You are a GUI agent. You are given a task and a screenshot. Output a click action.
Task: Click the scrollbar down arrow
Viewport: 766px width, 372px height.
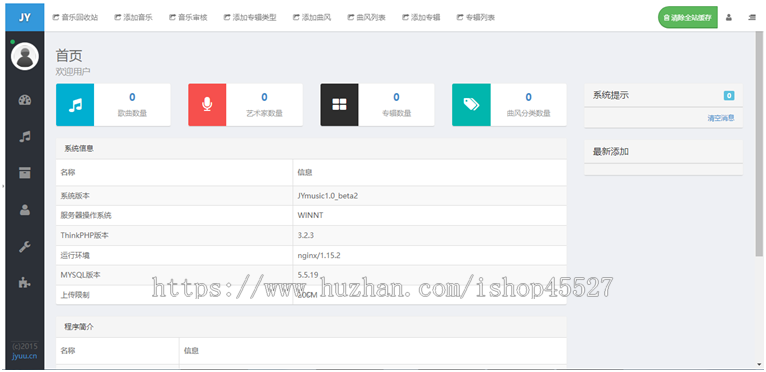tap(759, 364)
